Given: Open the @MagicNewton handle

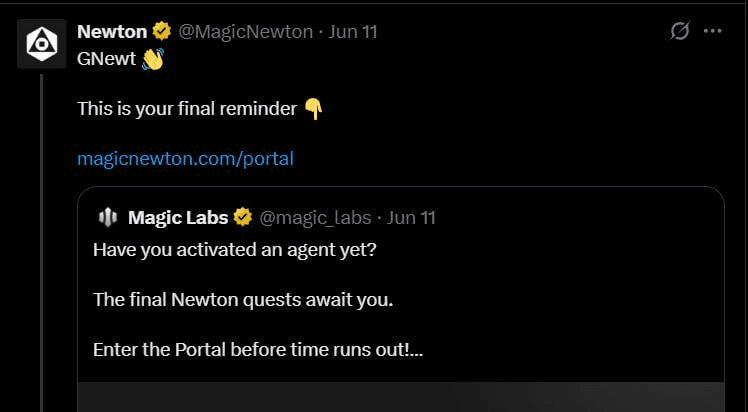Looking at the screenshot, I should click(x=246, y=32).
